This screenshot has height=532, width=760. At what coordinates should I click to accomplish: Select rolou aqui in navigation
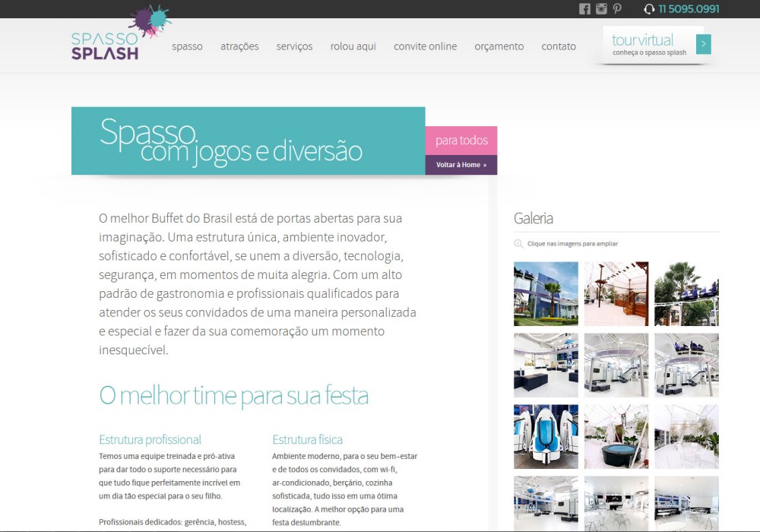tap(353, 46)
